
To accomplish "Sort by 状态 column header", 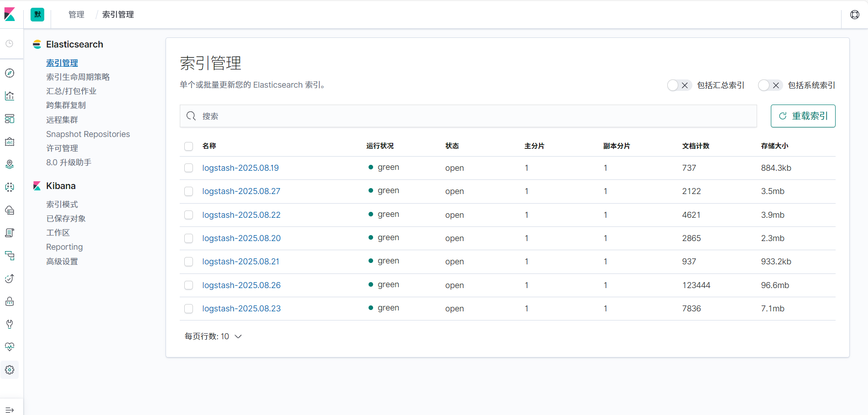I will tap(452, 146).
